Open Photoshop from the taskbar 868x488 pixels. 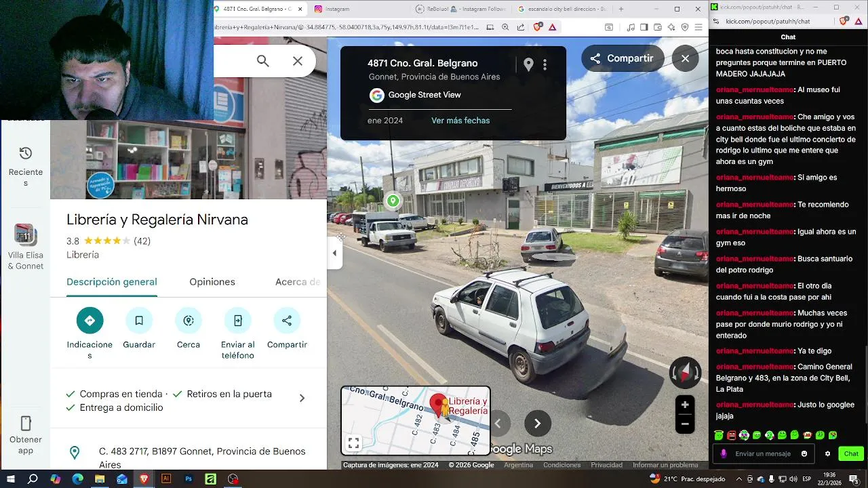click(189, 479)
